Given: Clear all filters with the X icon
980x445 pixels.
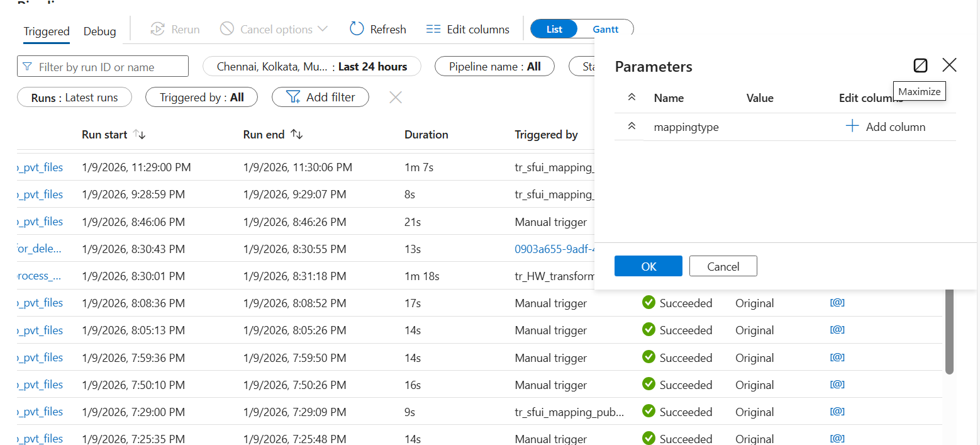Looking at the screenshot, I should click(395, 97).
